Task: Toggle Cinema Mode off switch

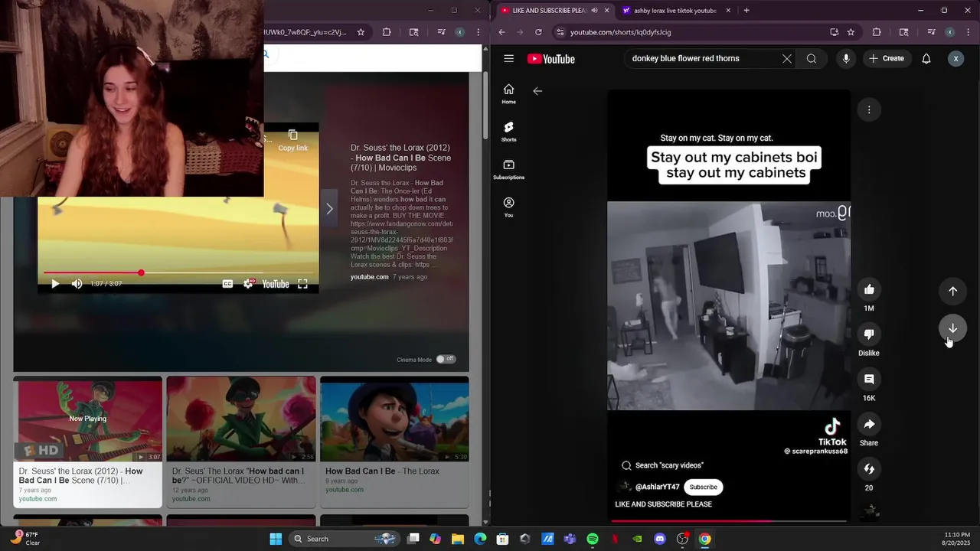Action: (446, 359)
